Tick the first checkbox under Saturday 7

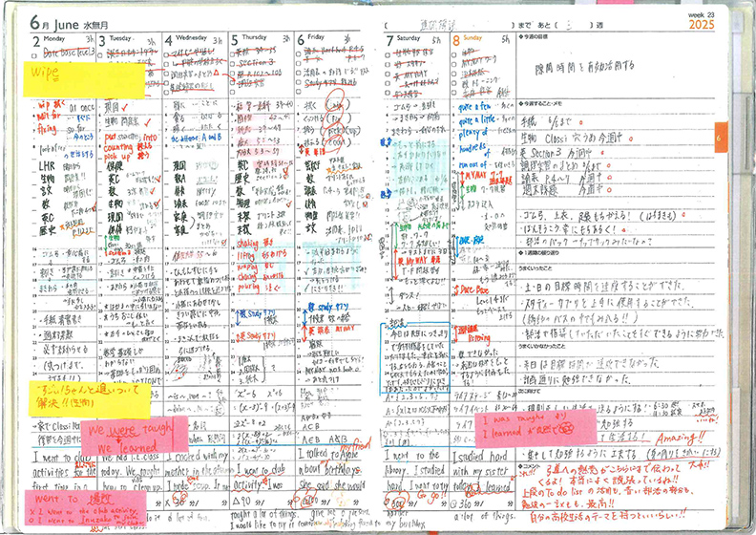(389, 54)
